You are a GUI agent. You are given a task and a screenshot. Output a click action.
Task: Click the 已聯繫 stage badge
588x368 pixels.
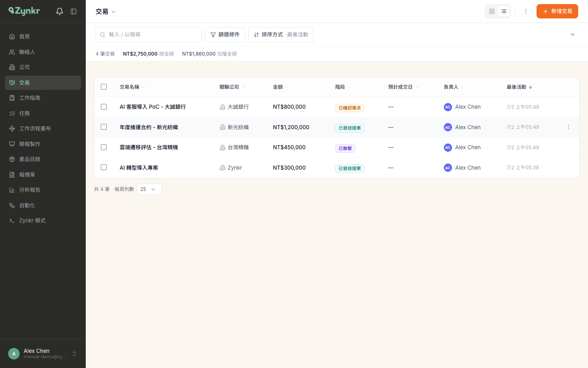(x=345, y=148)
